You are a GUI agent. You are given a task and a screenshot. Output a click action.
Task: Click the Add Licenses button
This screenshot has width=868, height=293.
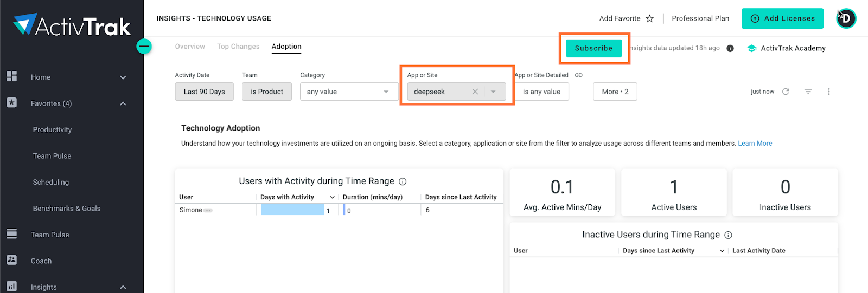click(782, 18)
